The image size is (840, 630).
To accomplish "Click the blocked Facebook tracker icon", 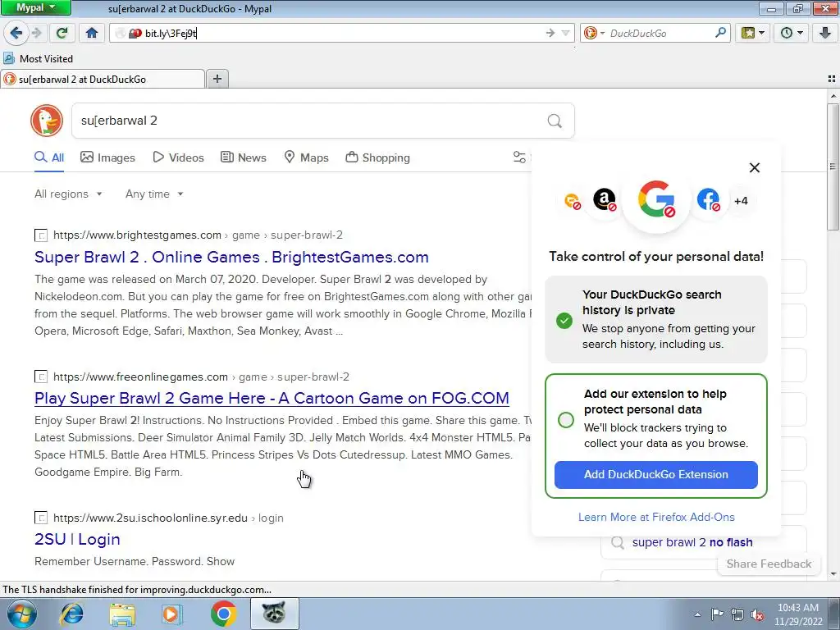I will [708, 200].
